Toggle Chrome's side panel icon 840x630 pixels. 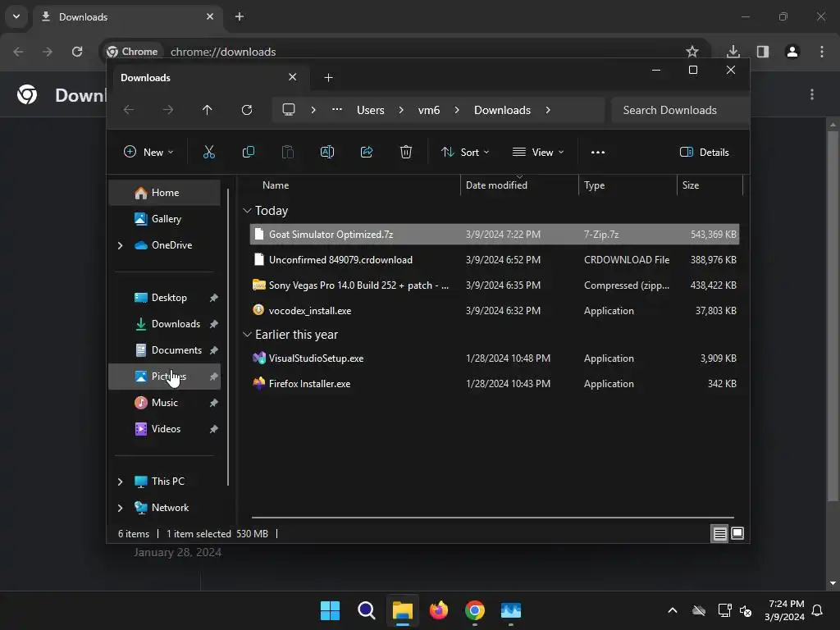coord(763,52)
